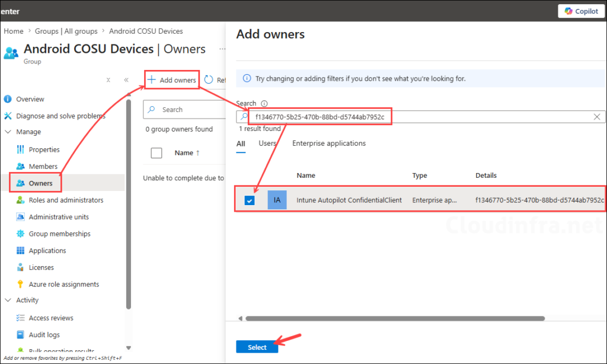Open the Copilot button
This screenshot has width=607, height=364.
pyautogui.click(x=581, y=11)
